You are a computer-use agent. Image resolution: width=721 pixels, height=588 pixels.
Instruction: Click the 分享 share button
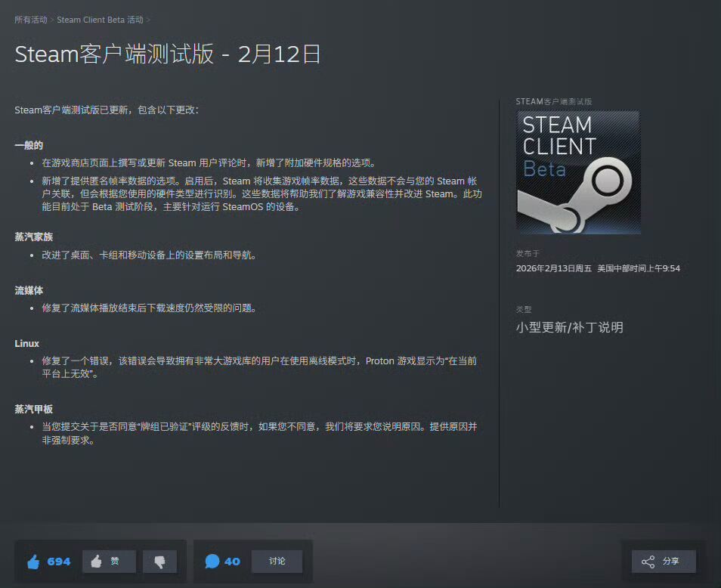coord(664,562)
